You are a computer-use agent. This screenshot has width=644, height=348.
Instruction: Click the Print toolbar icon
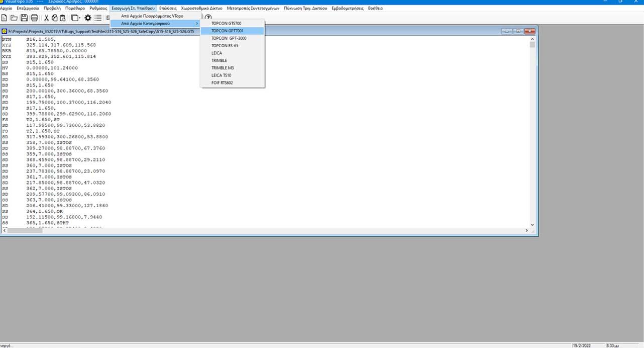[34, 18]
